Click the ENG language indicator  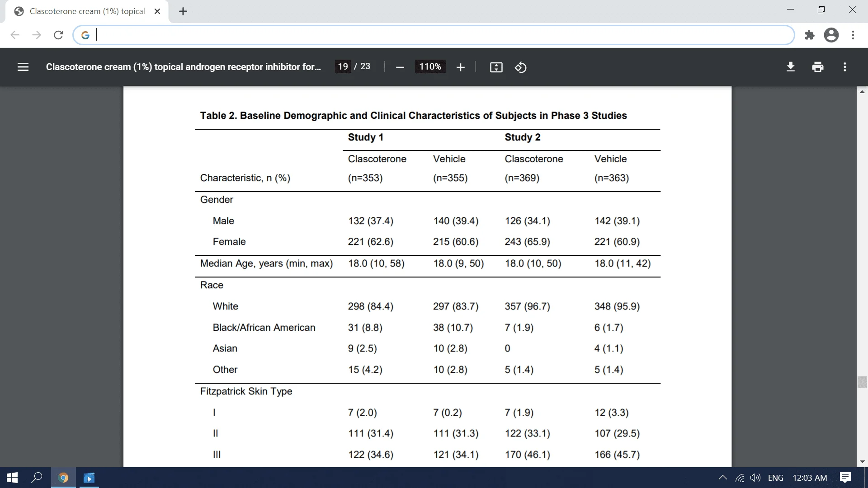[x=775, y=478]
